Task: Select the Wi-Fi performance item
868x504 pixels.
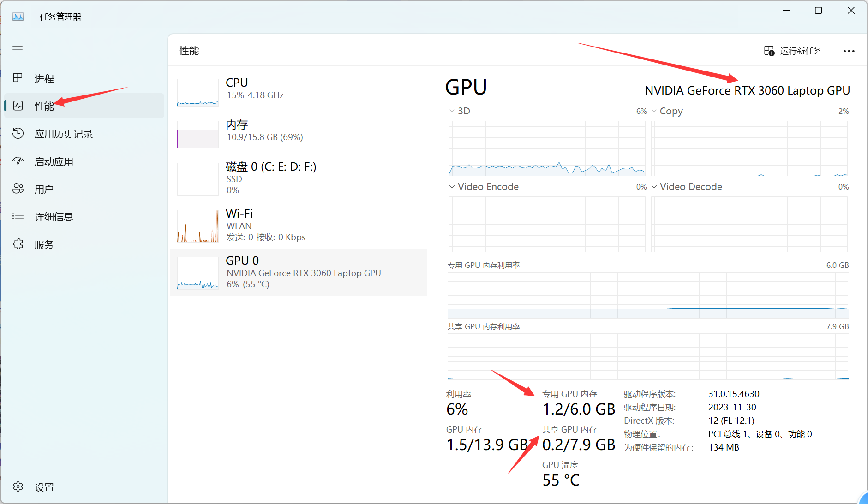Action: tap(299, 225)
